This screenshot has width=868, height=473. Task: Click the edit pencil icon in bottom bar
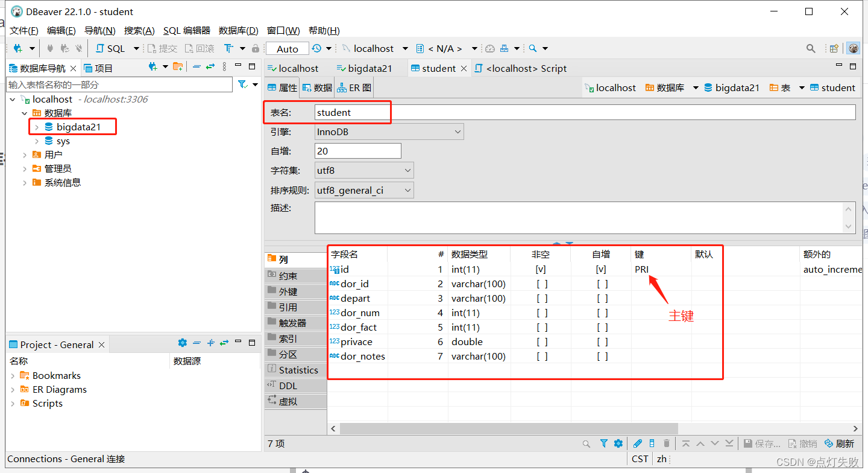tap(638, 443)
